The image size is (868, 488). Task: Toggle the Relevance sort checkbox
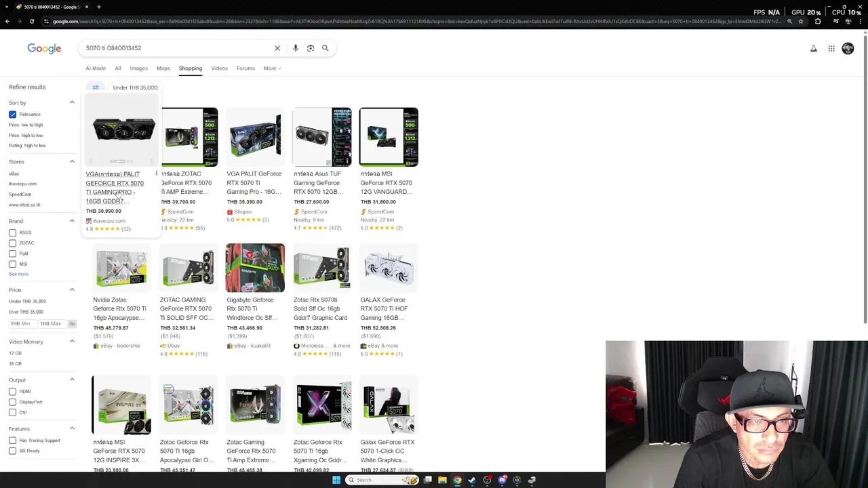pyautogui.click(x=12, y=115)
